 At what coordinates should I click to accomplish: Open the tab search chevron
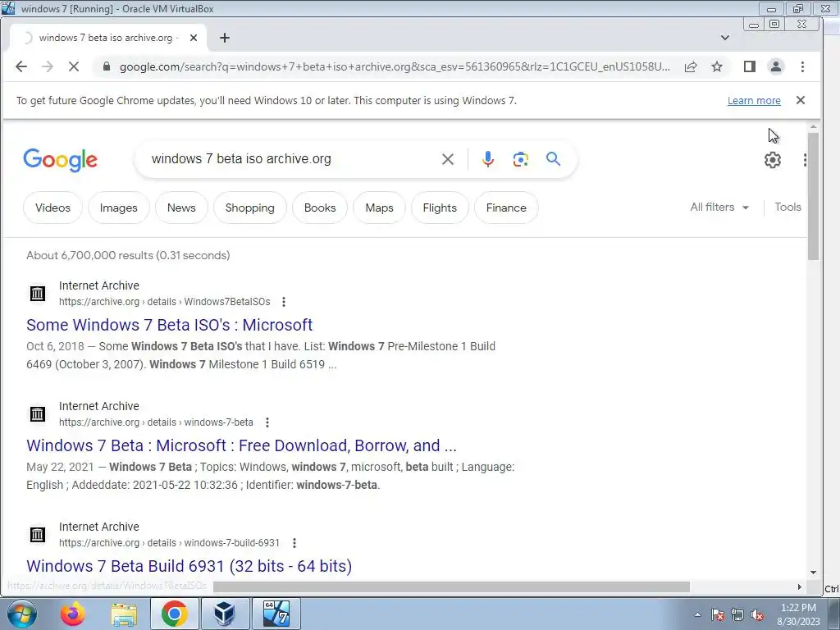tap(725, 38)
